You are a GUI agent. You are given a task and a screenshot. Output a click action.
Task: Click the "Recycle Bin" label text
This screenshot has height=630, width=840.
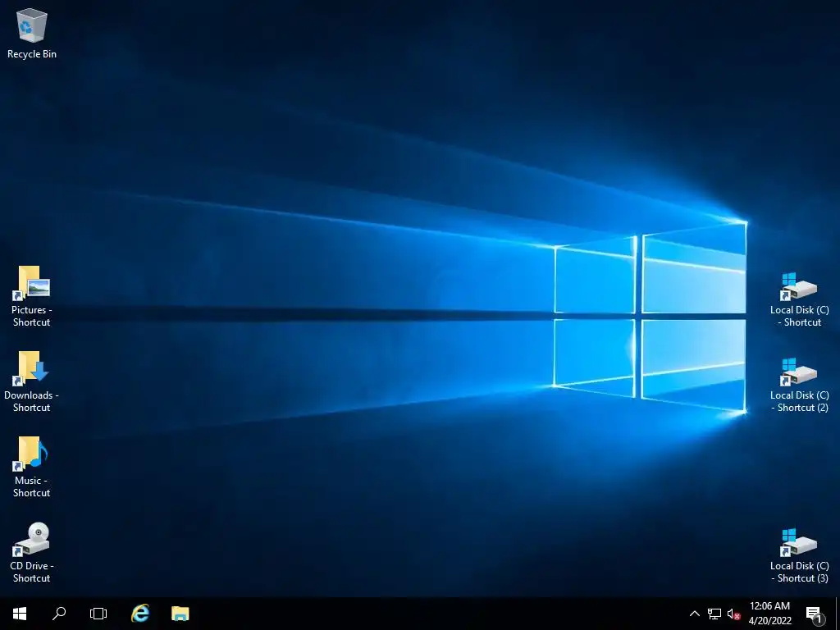tap(32, 54)
